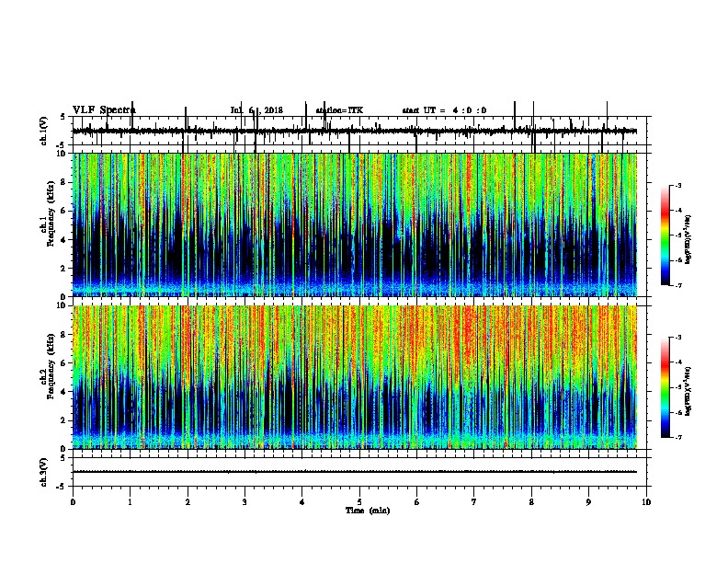Select the ch.2 spectrogram color bar
The height and width of the screenshot is (563, 728).
(665, 387)
